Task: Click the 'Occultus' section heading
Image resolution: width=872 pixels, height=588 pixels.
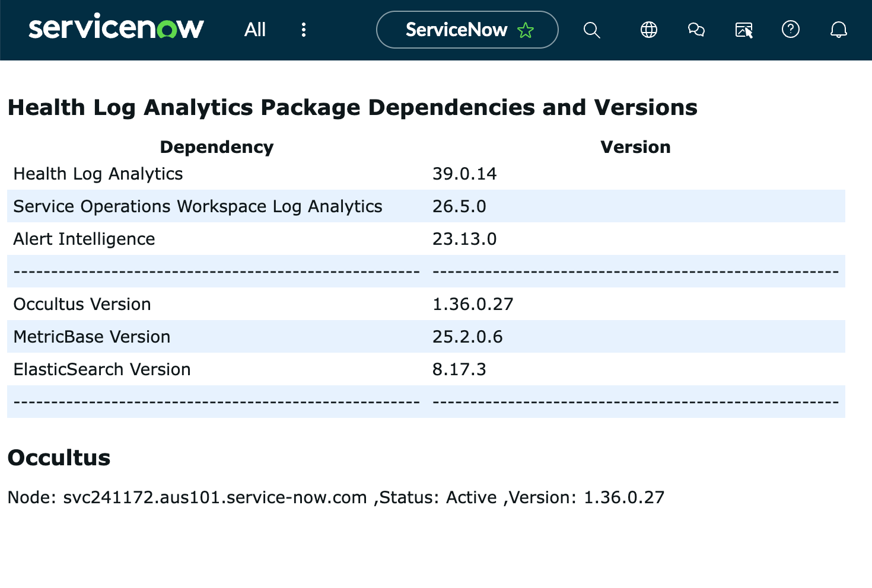Action: (59, 458)
